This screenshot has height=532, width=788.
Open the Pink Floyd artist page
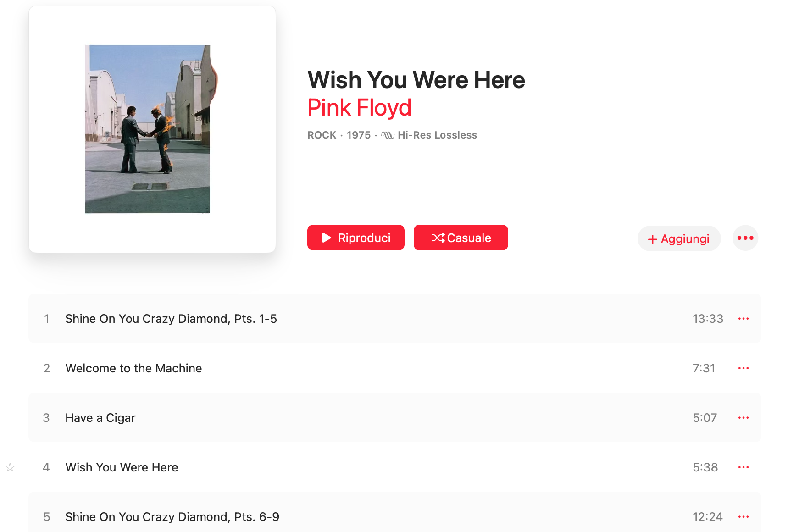click(360, 107)
